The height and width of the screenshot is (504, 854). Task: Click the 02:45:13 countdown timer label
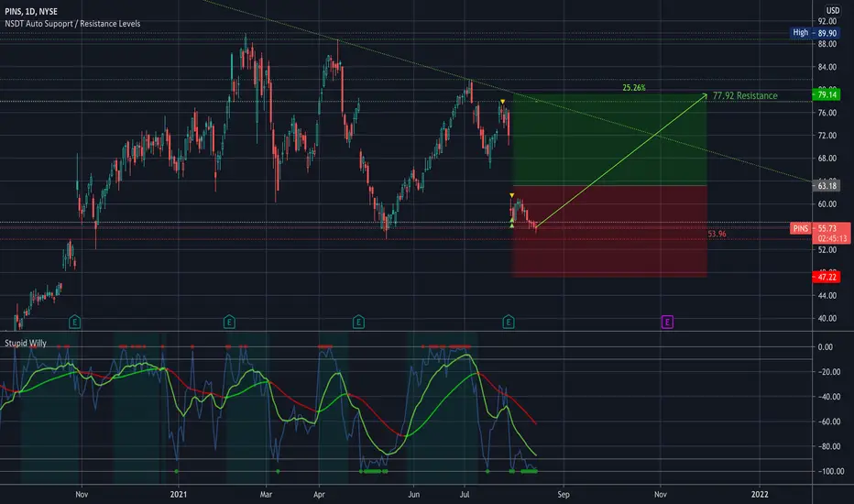tap(832, 238)
